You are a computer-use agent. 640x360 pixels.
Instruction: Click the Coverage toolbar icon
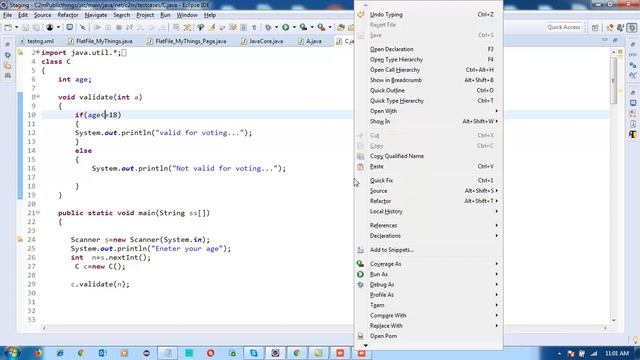(x=303, y=27)
